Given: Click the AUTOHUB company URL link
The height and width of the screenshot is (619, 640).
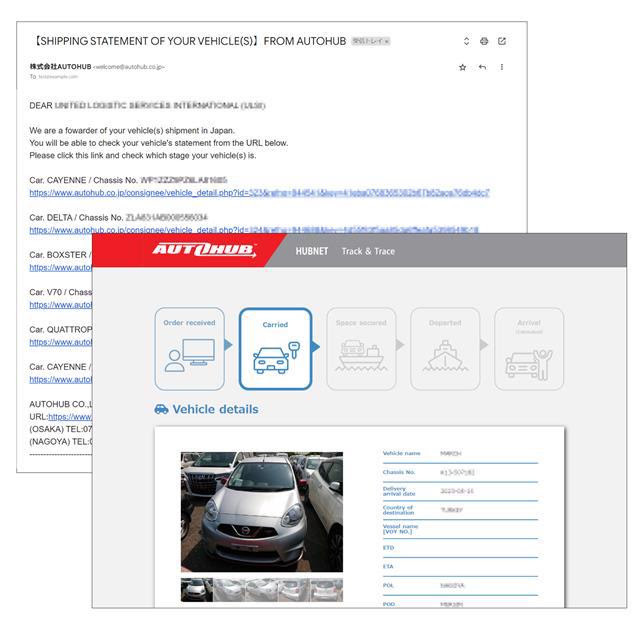Looking at the screenshot, I should coord(70,417).
